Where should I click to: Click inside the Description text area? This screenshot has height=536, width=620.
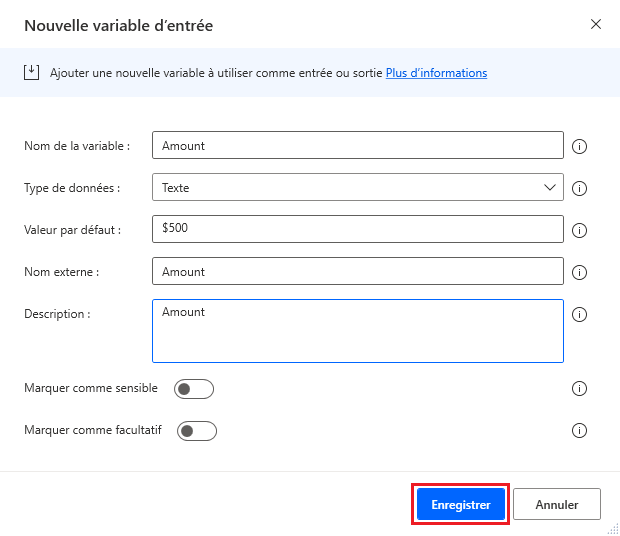pos(357,330)
